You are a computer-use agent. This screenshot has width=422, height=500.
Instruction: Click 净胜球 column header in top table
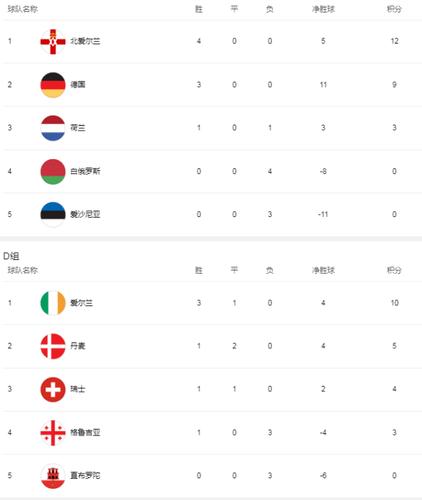(323, 9)
